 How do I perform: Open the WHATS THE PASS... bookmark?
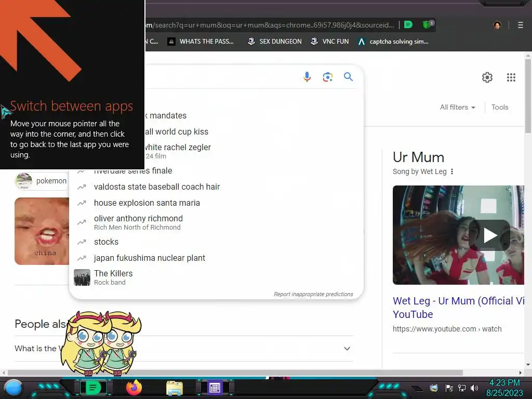pos(201,42)
